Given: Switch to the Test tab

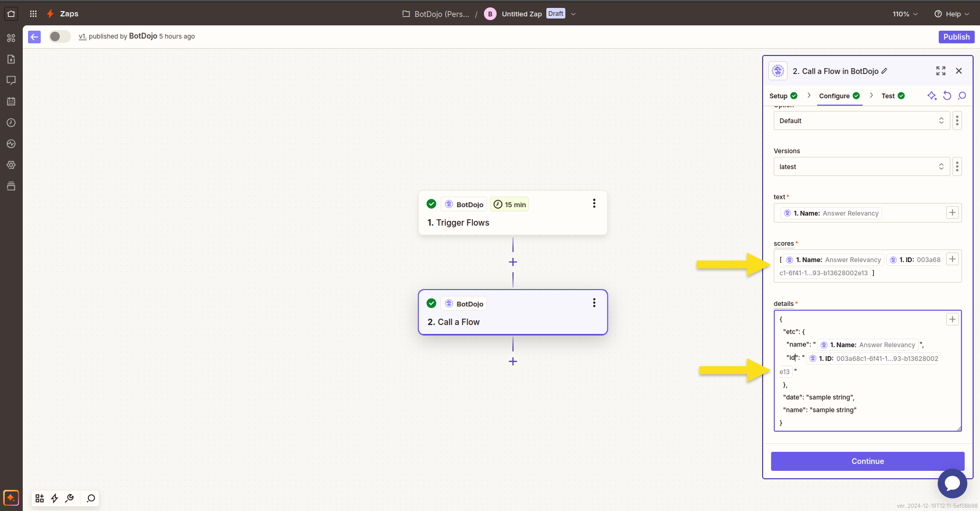Looking at the screenshot, I should [893, 96].
